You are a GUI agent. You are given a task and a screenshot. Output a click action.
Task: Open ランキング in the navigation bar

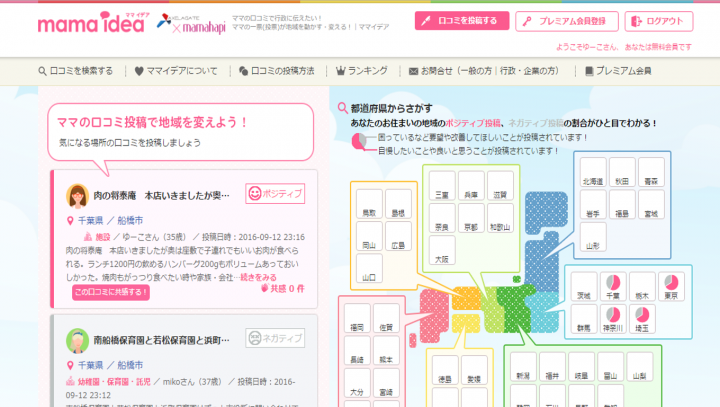coord(362,71)
